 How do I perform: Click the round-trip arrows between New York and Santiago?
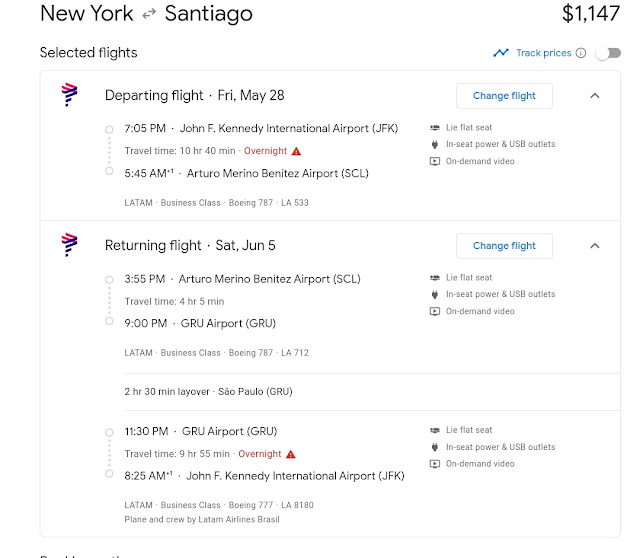(150, 14)
